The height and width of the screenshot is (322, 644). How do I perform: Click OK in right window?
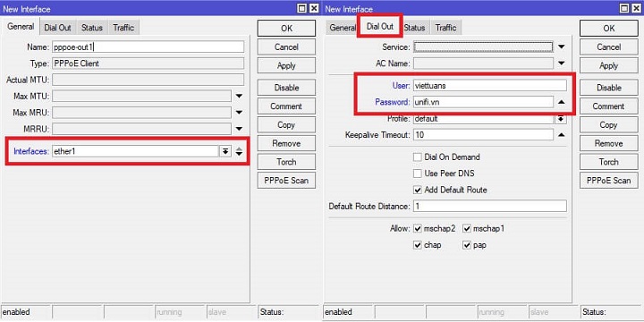click(609, 29)
